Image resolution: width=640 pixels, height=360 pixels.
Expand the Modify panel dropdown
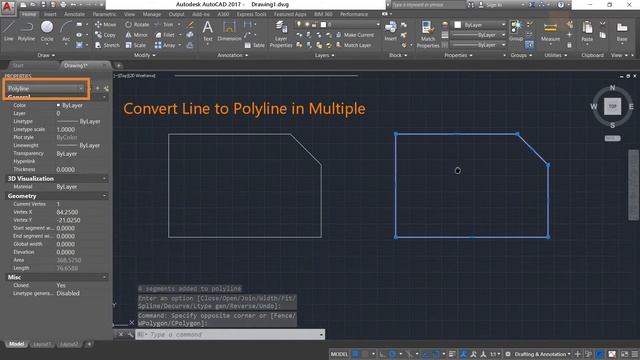click(x=144, y=55)
